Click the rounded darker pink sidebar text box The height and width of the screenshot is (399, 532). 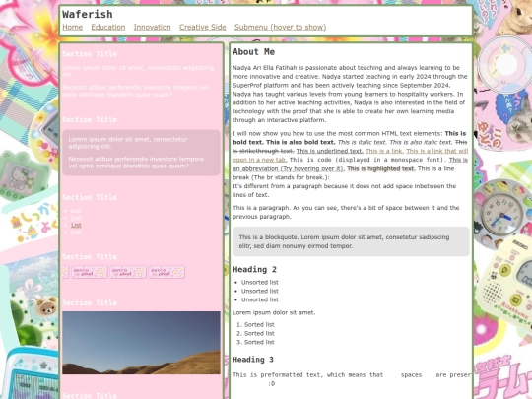(x=141, y=153)
